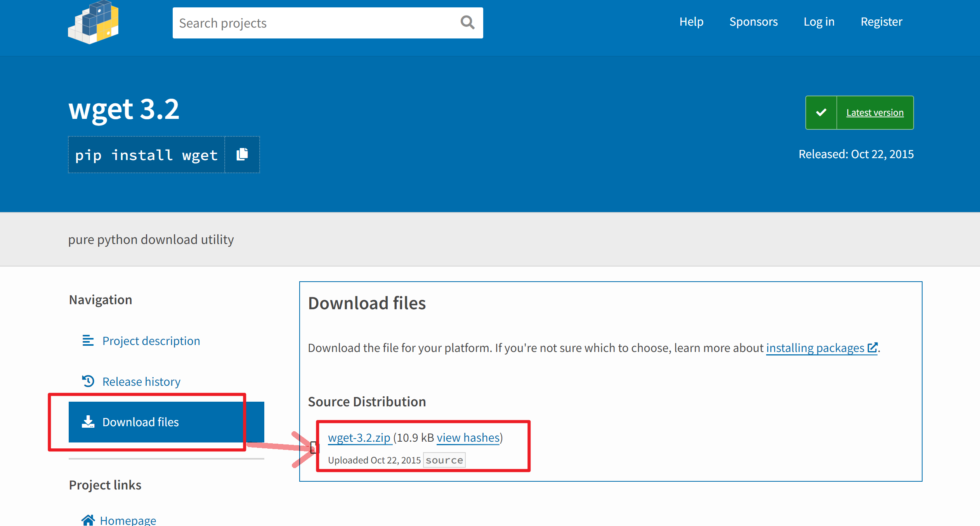The height and width of the screenshot is (526, 980).
Task: Open the installing packages link
Action: [x=815, y=348]
